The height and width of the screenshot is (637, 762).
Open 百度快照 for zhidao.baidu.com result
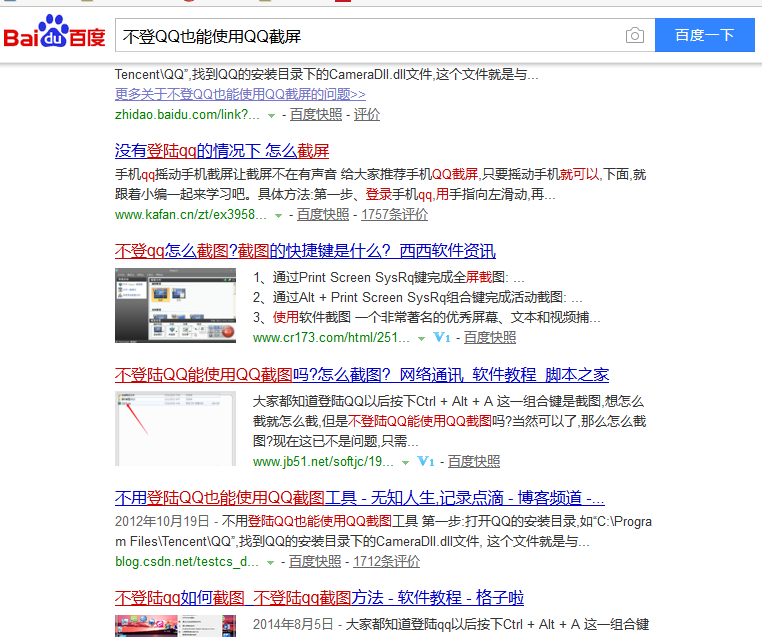[316, 115]
